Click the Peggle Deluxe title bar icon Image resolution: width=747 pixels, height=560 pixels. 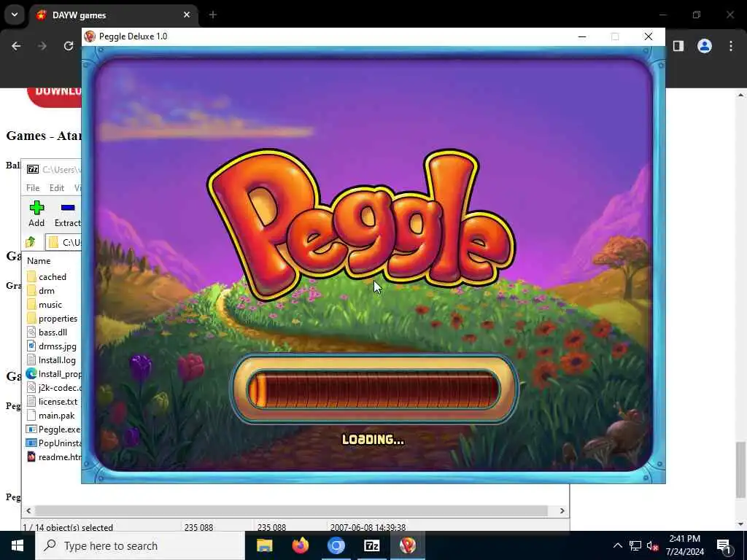(x=90, y=36)
